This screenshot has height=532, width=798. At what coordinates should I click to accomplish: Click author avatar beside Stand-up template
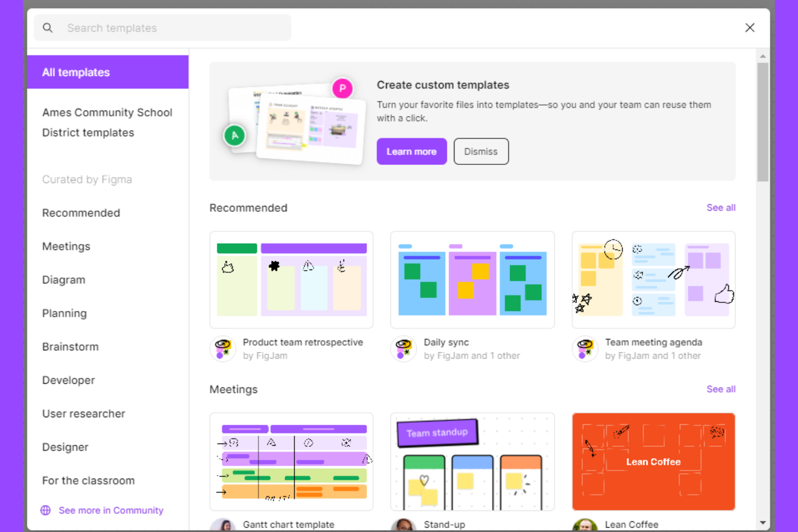click(x=404, y=525)
